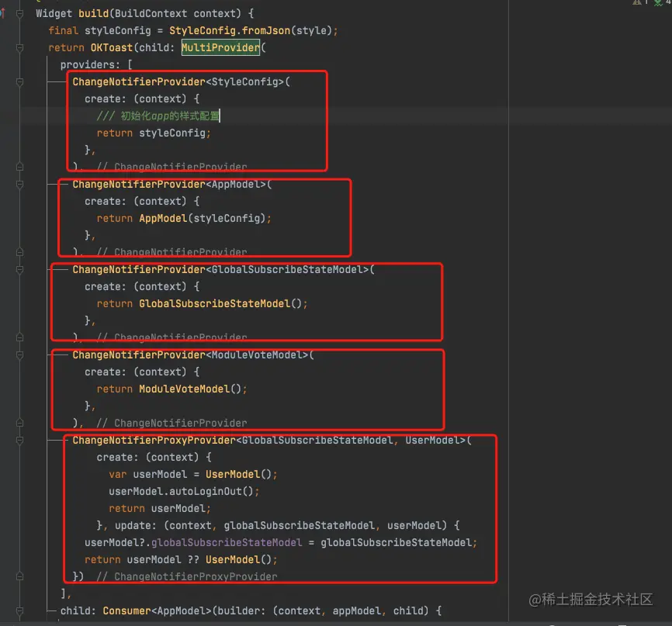
Task: Click 'return GlobalSubscribeStateModel();' statement
Action: pos(202,304)
